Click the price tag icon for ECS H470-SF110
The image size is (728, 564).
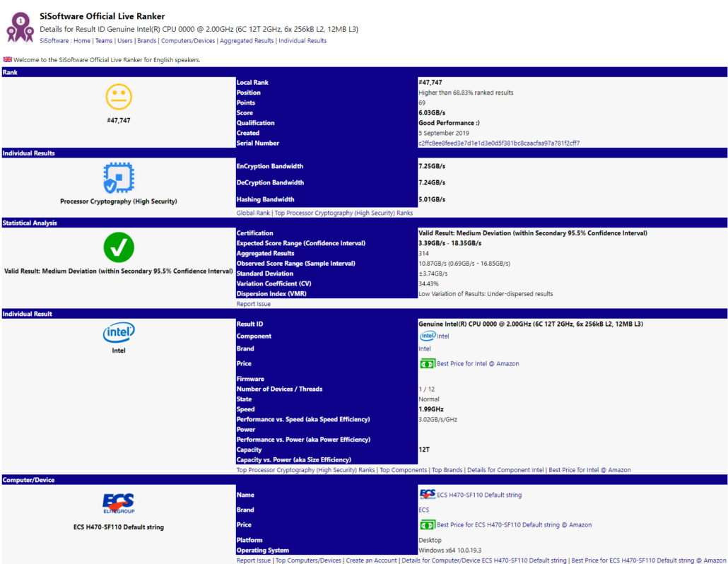click(x=427, y=524)
